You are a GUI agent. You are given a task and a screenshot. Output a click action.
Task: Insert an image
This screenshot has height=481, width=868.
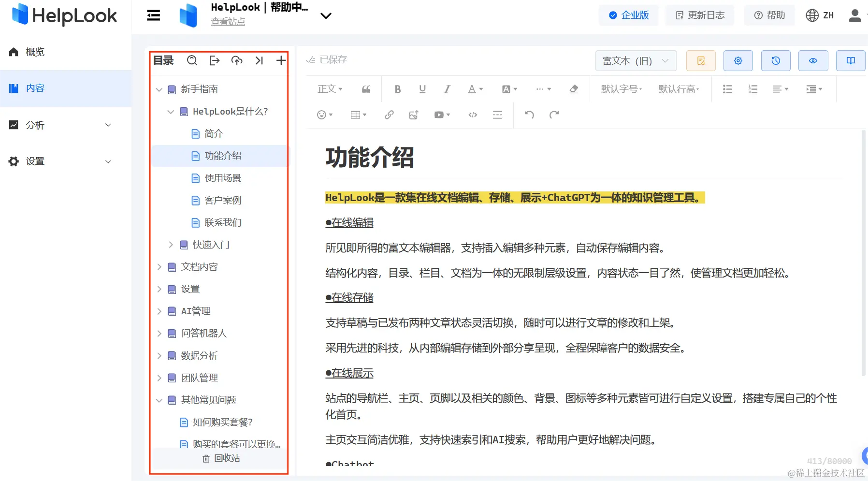pyautogui.click(x=414, y=115)
